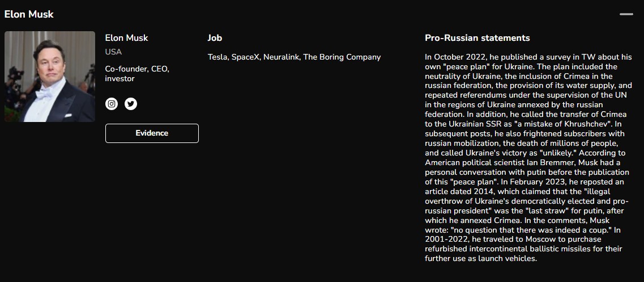Viewport: 644px width, 282px height.
Task: Select the name Elon Musk beside the photo
Action: coord(126,38)
